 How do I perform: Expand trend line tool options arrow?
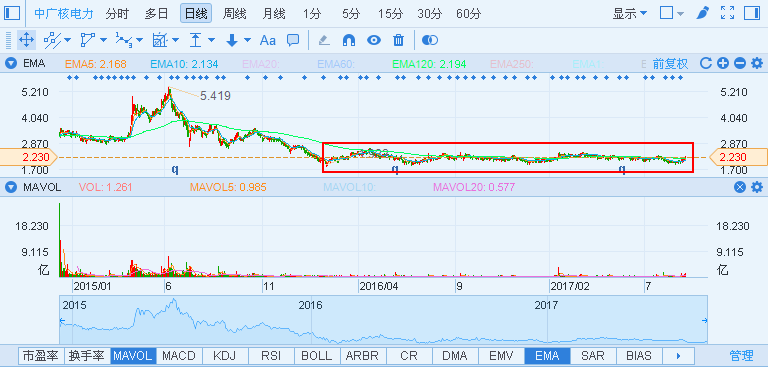tap(67, 40)
